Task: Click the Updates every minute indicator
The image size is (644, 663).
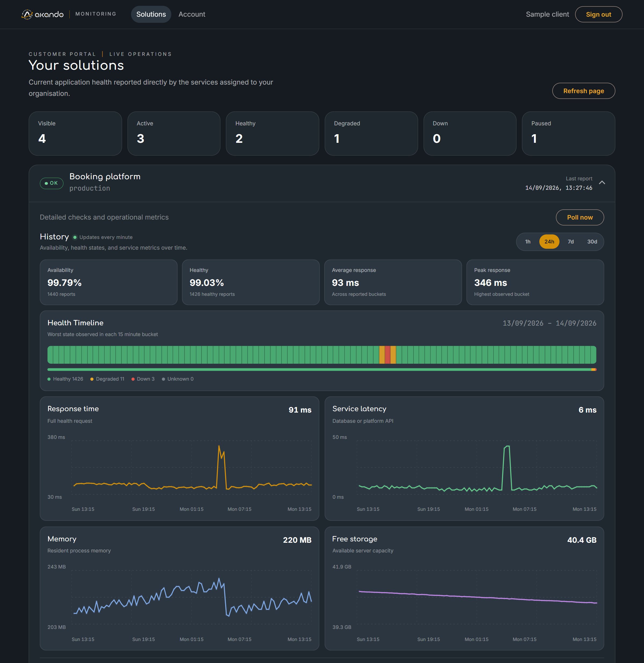Action: (x=103, y=237)
